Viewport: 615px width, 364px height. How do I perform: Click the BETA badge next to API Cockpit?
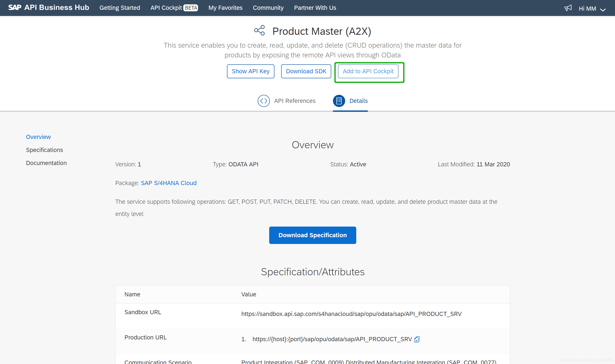click(x=191, y=8)
